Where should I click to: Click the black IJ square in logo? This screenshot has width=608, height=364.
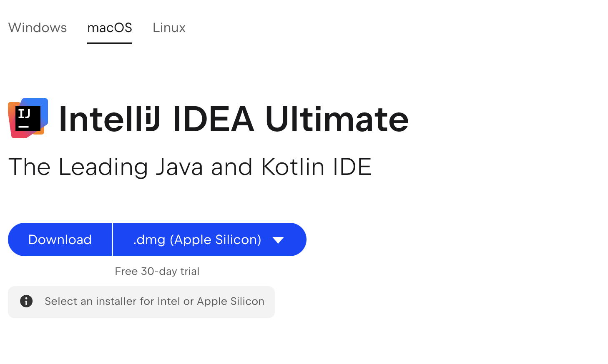coord(28,118)
